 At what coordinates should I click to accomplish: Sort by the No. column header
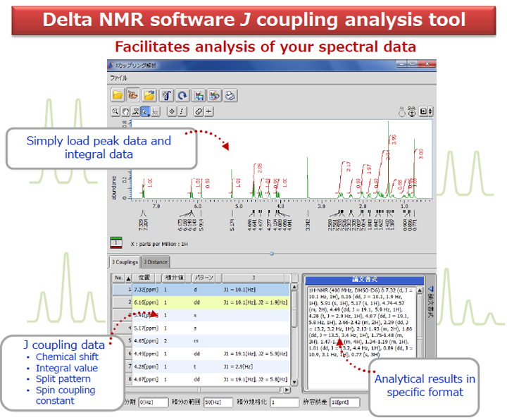click(x=119, y=278)
